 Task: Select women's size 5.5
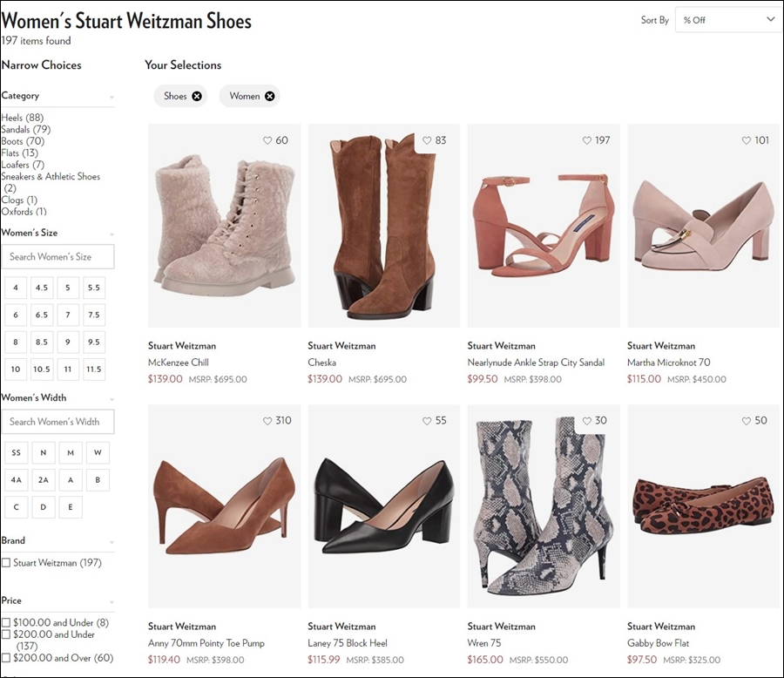pyautogui.click(x=94, y=288)
